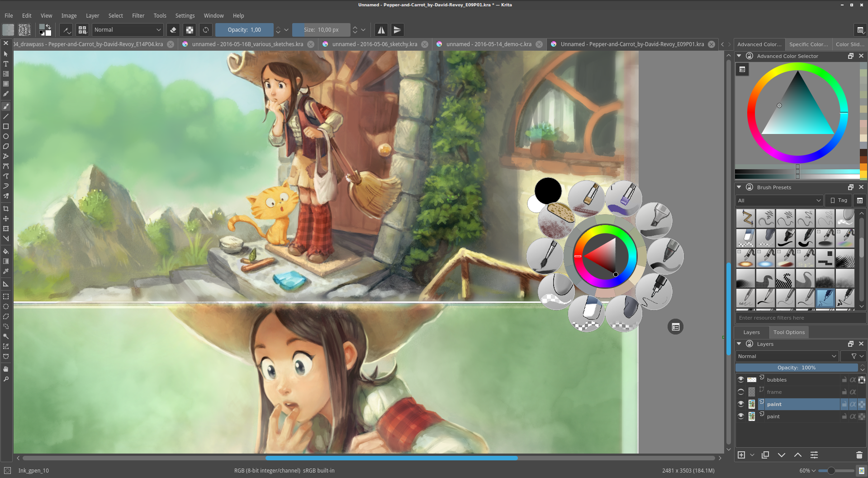Toggle eraser mode in toolbar
The width and height of the screenshot is (868, 478).
(x=173, y=30)
